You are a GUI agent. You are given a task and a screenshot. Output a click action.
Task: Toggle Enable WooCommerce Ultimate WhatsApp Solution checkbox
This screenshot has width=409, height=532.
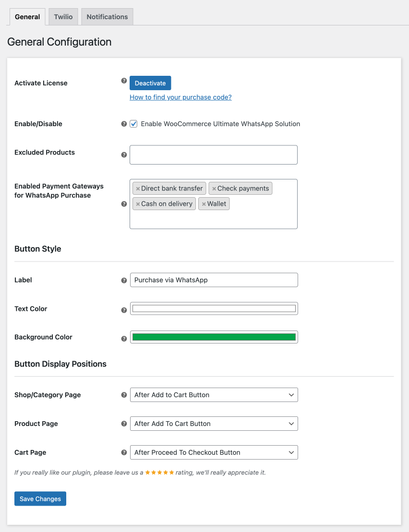134,124
